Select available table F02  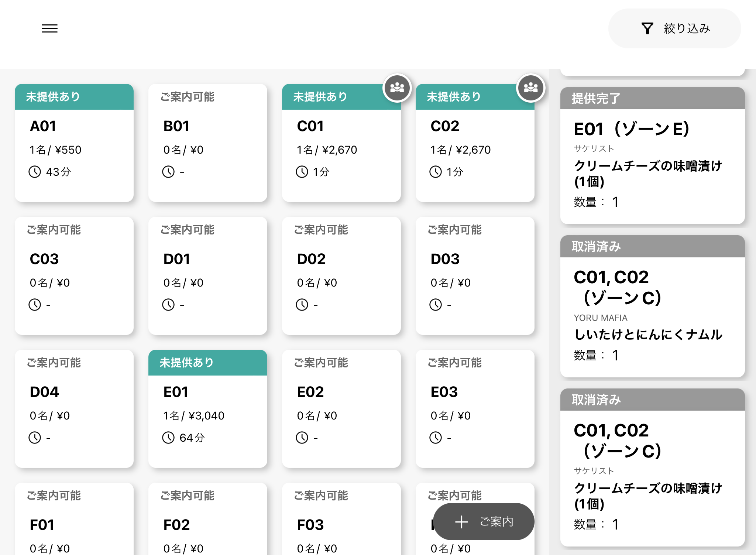pyautogui.click(x=207, y=524)
